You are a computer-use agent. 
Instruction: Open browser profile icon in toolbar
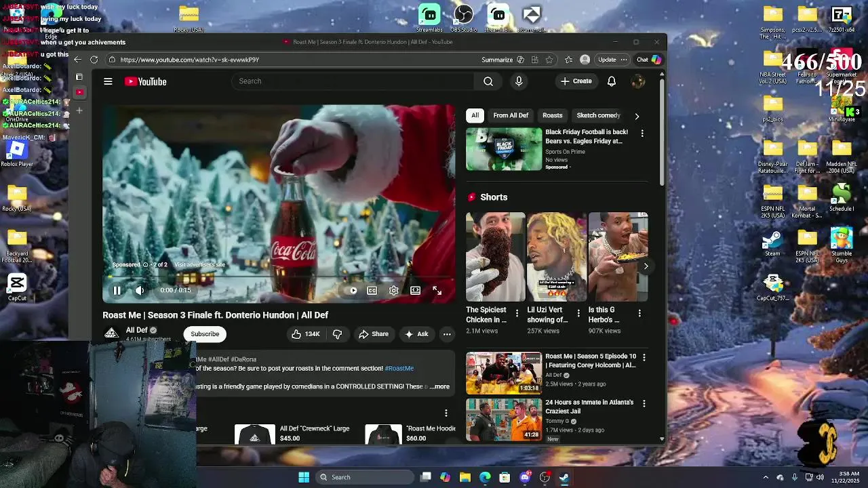pos(585,60)
